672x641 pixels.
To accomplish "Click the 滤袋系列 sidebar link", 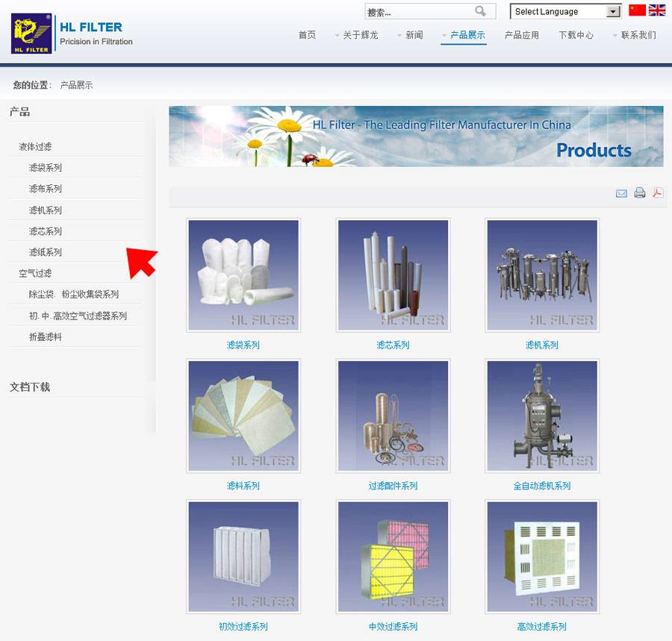I will pyautogui.click(x=46, y=168).
